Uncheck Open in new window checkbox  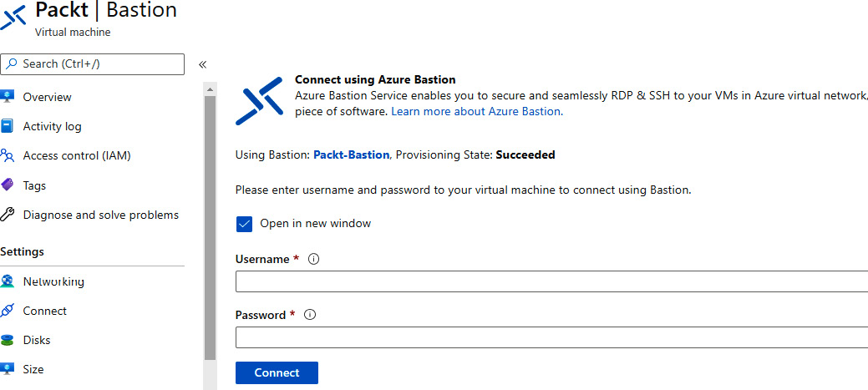pyautogui.click(x=244, y=224)
